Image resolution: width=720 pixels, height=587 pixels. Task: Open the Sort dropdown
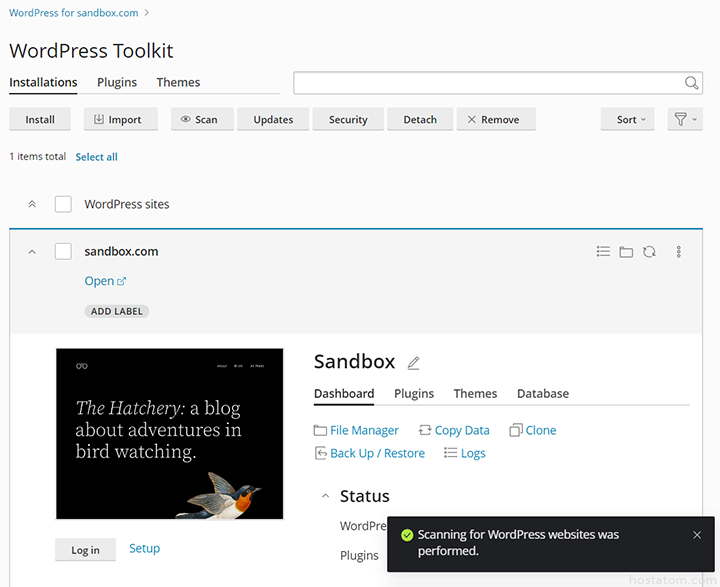point(627,119)
